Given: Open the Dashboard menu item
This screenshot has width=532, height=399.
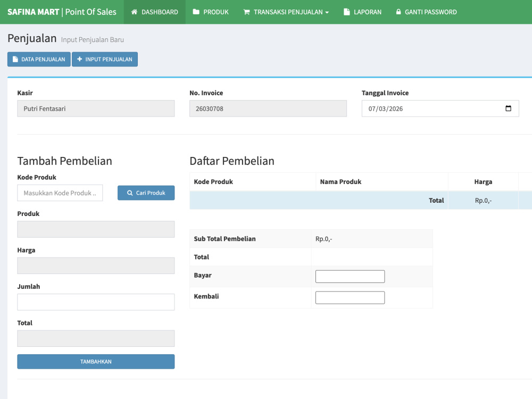Looking at the screenshot, I should [155, 12].
